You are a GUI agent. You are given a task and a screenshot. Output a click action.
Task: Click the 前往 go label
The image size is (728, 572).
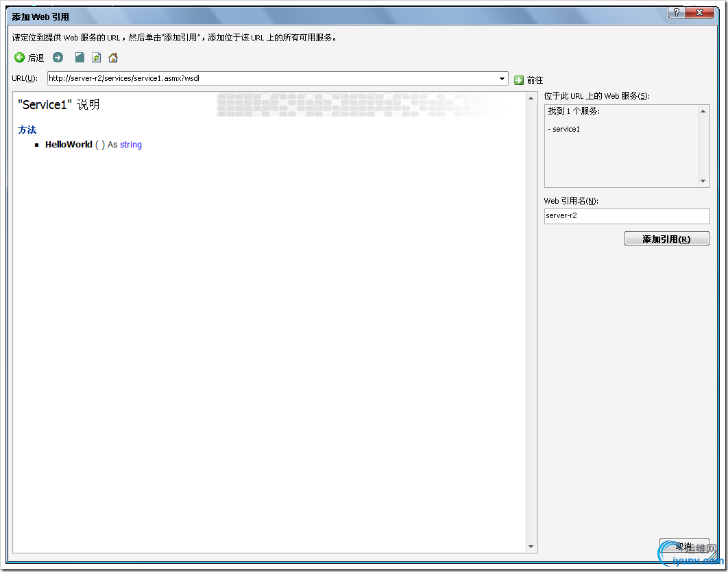535,80
